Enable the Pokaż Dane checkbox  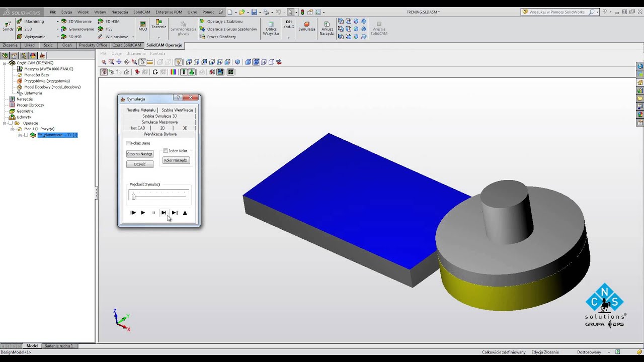(x=128, y=143)
